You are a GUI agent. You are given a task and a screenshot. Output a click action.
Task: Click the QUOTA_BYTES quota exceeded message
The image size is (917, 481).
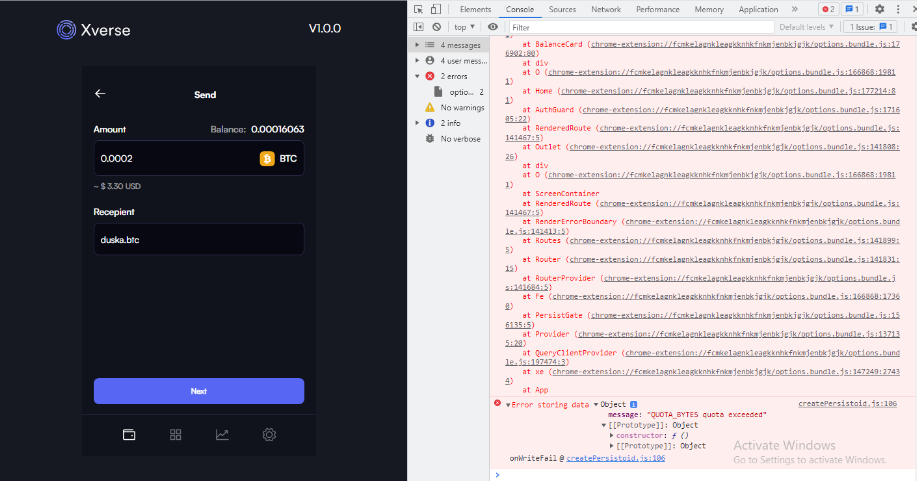click(x=706, y=415)
